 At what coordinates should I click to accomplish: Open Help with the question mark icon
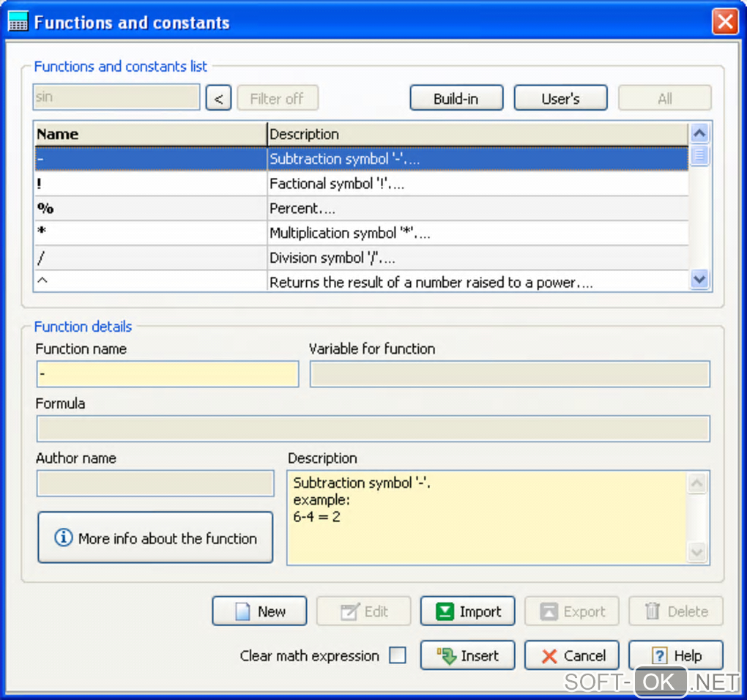tap(659, 656)
